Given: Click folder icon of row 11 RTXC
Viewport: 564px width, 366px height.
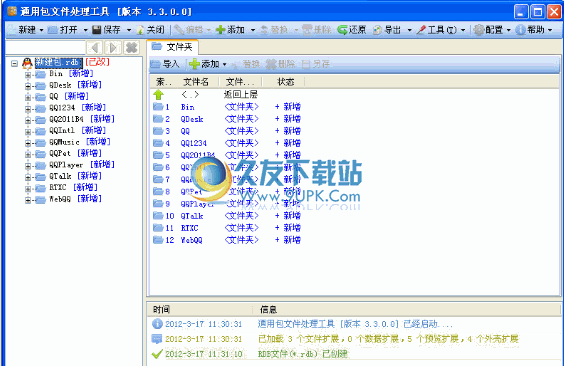Looking at the screenshot, I should 158,228.
